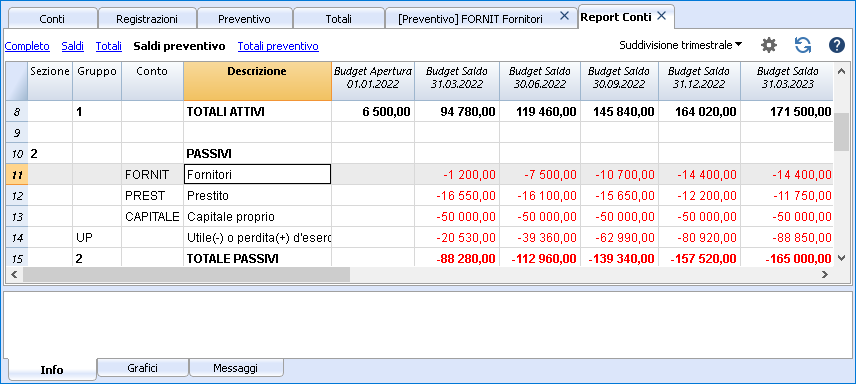The image size is (856, 384).
Task: Select row number 8 header
Action: point(16,112)
